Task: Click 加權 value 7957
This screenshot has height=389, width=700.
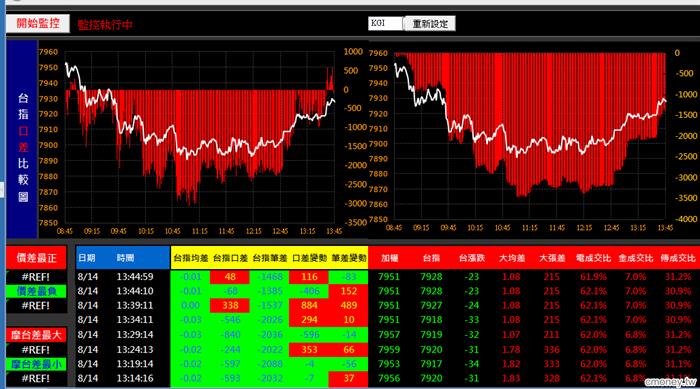Action: point(389,335)
